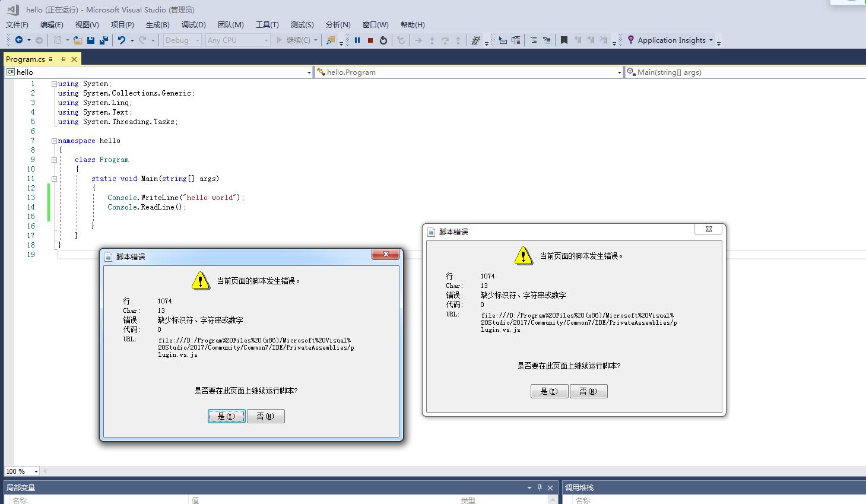866x504 pixels.
Task: Open the 局部变量 panel options dropdown arrow
Action: pos(529,488)
